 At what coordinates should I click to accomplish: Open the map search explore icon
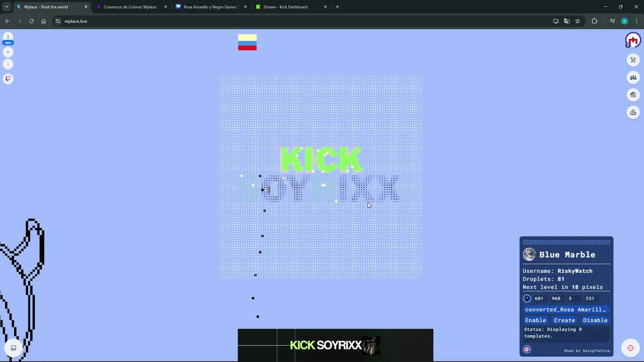(x=633, y=95)
